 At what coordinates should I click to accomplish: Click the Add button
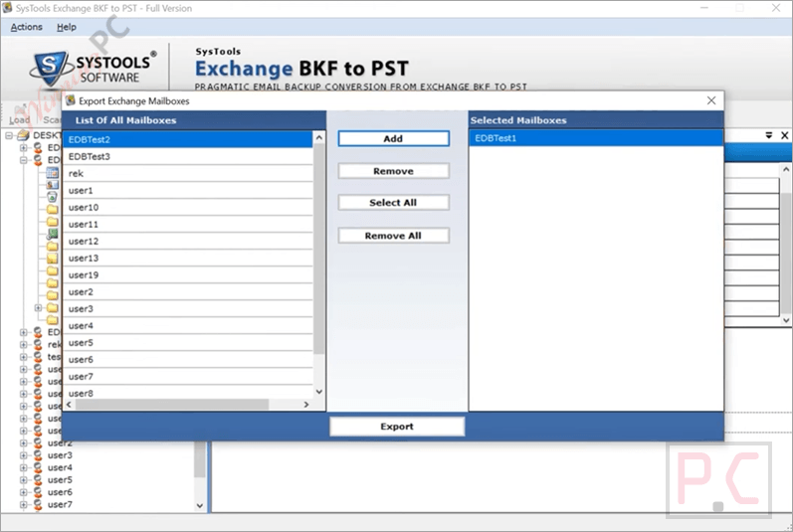(x=393, y=139)
